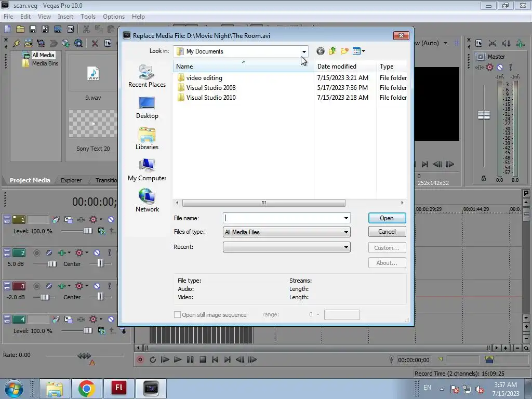Click the Cut scissors icon in Vegas toolbar

(x=87, y=29)
